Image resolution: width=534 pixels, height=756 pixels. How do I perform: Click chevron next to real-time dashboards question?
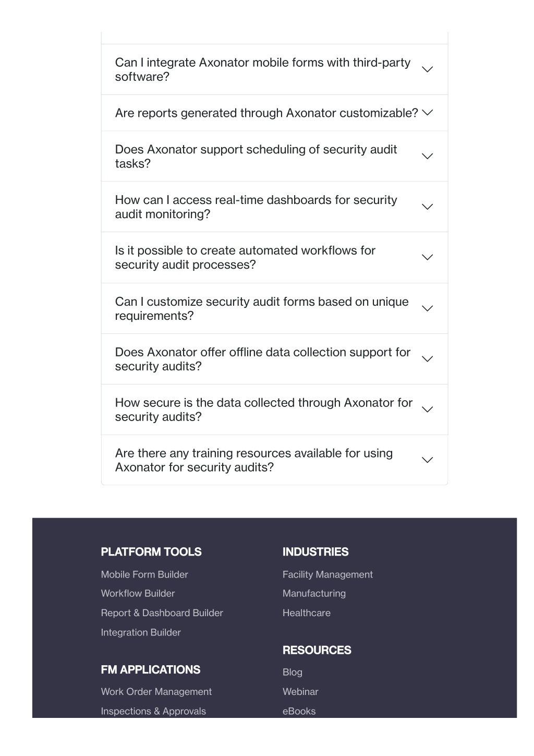pyautogui.click(x=427, y=207)
